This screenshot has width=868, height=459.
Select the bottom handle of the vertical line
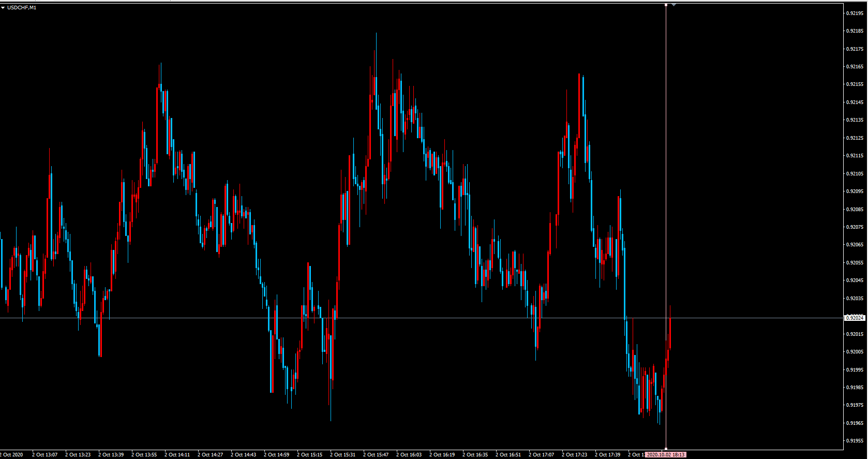[x=666, y=449]
